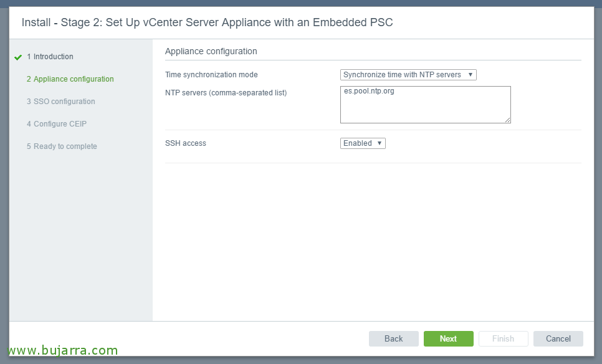Click the NTP servers (comma-separated list) label
Screen dimensions: 602x364
(226, 92)
